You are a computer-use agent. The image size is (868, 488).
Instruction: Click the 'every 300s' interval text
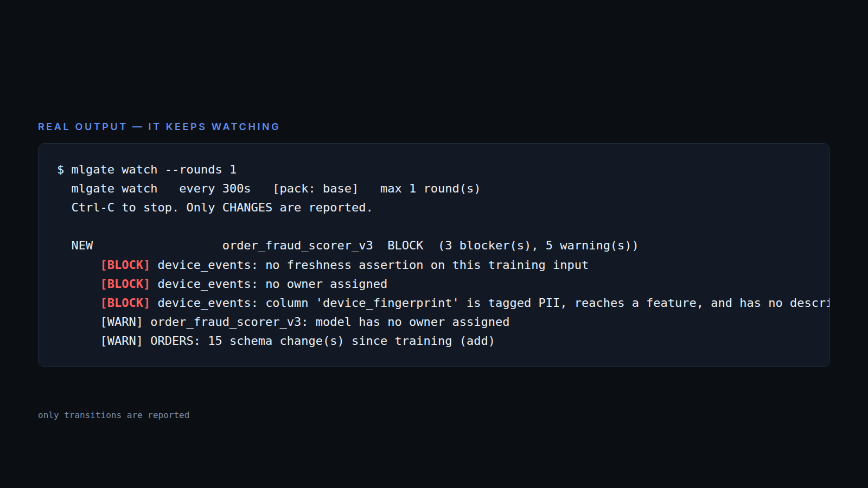pos(215,189)
